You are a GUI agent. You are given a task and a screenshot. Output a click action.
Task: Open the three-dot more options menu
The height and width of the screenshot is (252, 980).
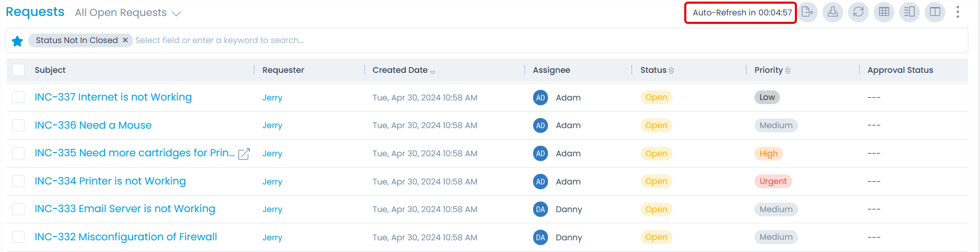958,12
